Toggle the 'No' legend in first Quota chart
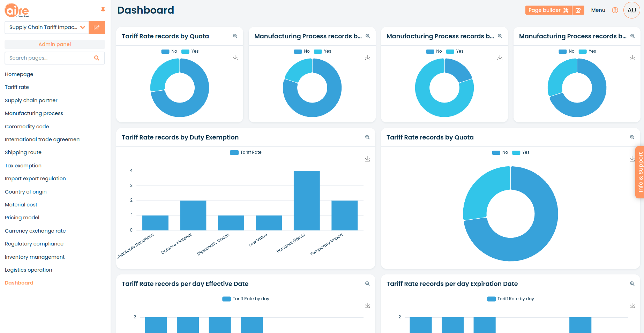The height and width of the screenshot is (333, 644). [x=170, y=51]
